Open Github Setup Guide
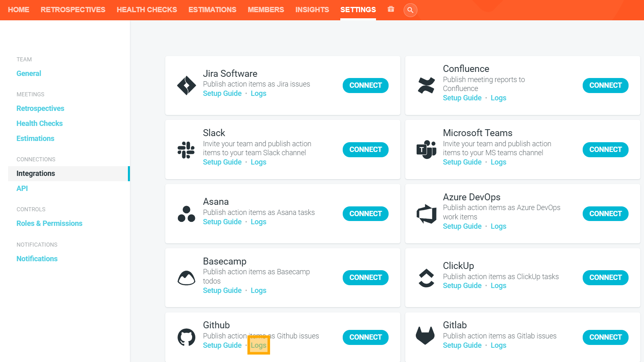This screenshot has height=362, width=644. click(222, 345)
